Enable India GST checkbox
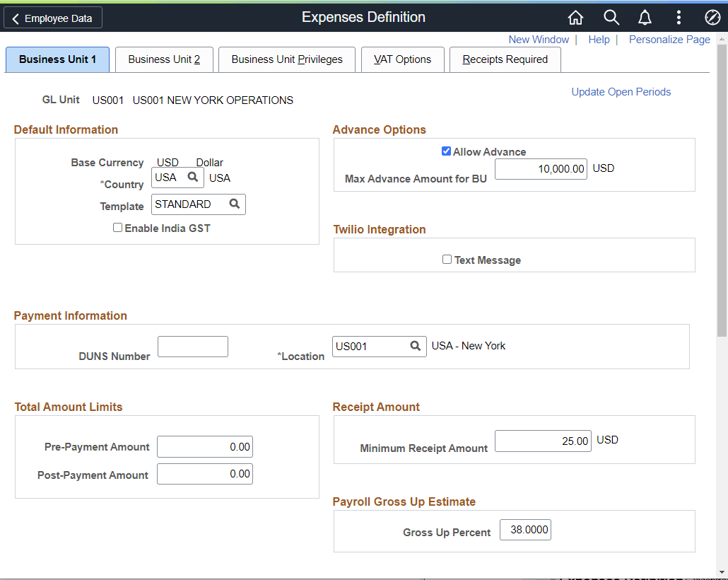This screenshot has height=580, width=728. tap(117, 227)
